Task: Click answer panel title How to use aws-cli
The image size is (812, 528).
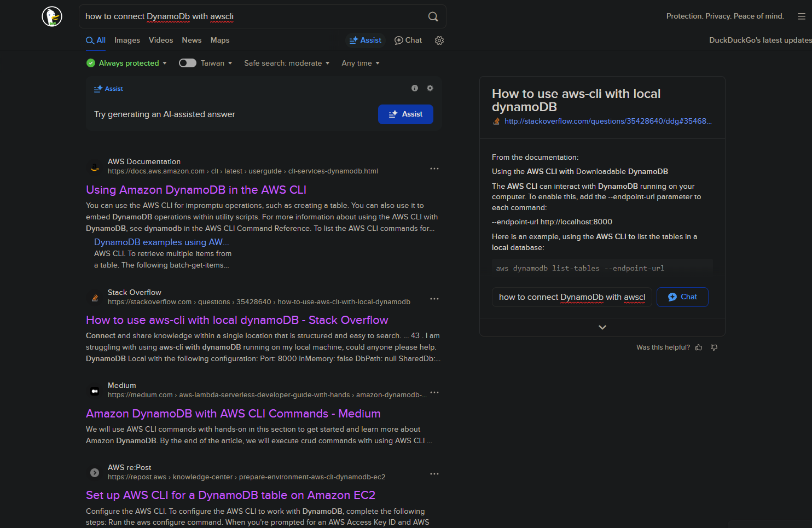Action: click(576, 100)
